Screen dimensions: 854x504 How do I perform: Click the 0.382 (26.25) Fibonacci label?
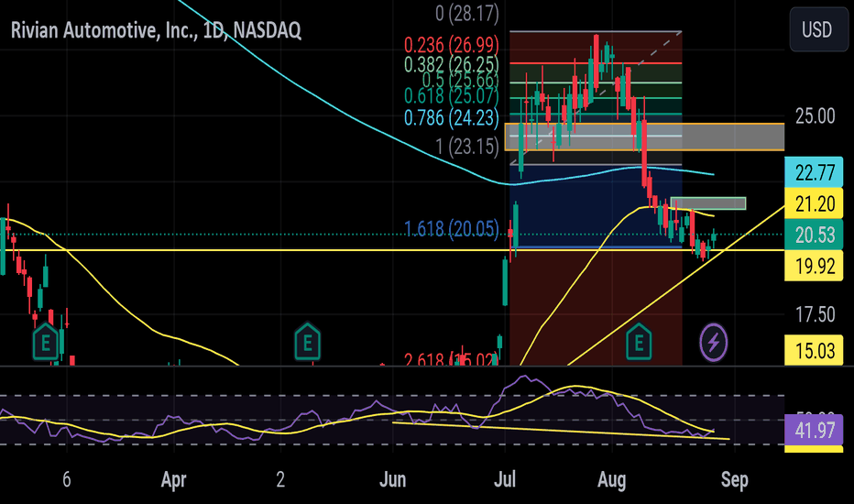click(451, 64)
